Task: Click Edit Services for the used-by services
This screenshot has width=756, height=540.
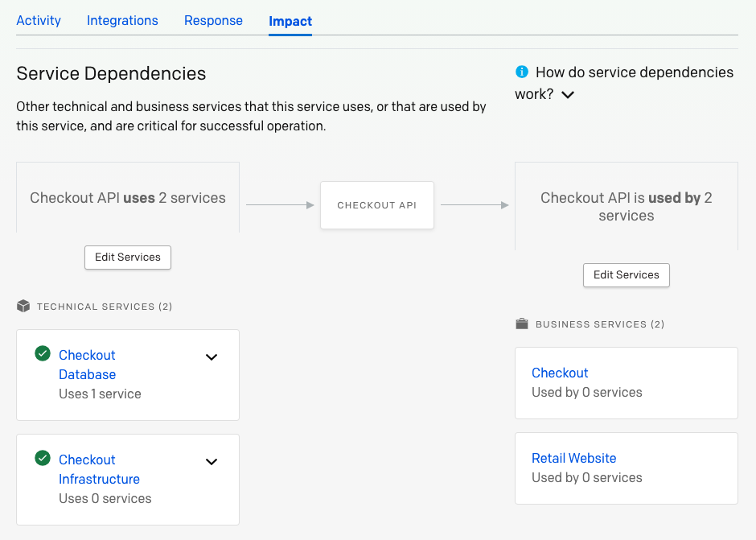Action: 626,274
